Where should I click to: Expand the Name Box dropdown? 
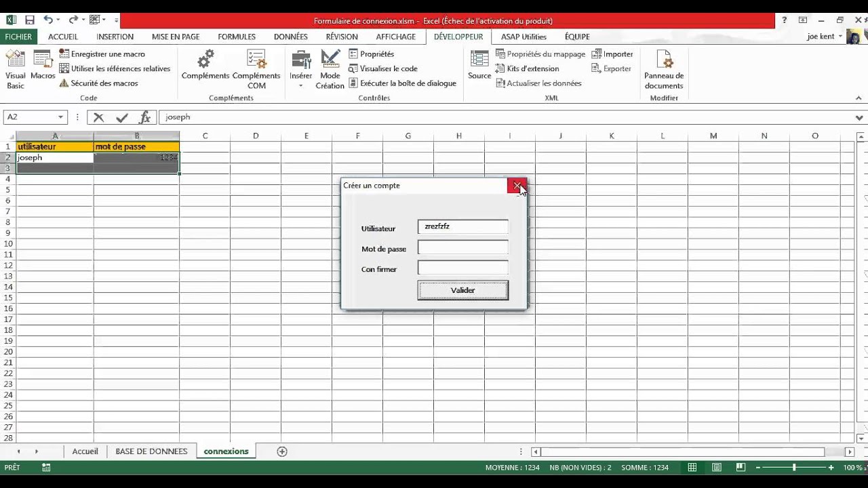(x=60, y=117)
